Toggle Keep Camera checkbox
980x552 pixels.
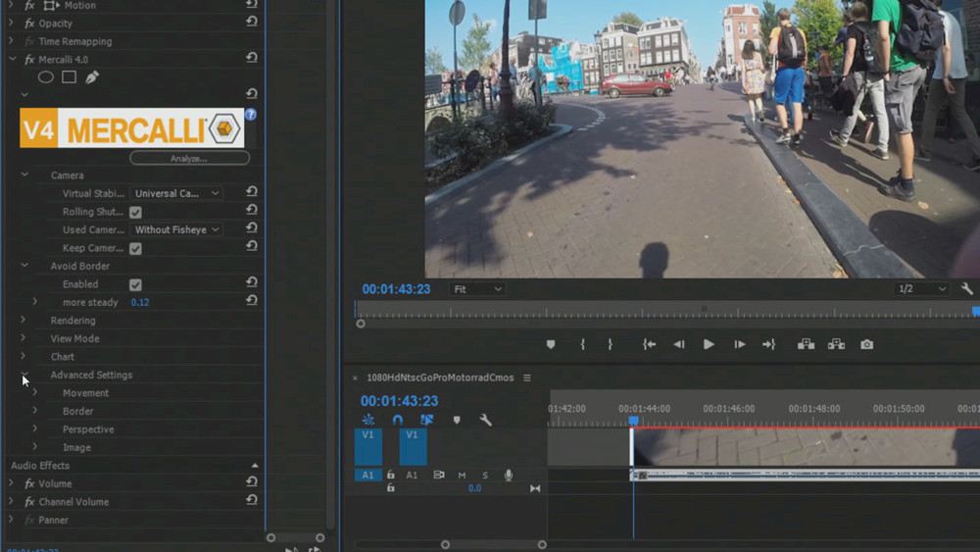pos(135,248)
